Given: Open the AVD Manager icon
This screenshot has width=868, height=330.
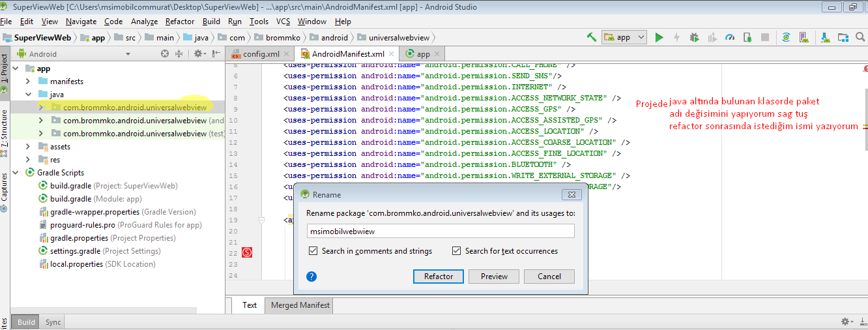Looking at the screenshot, I should [804, 38].
